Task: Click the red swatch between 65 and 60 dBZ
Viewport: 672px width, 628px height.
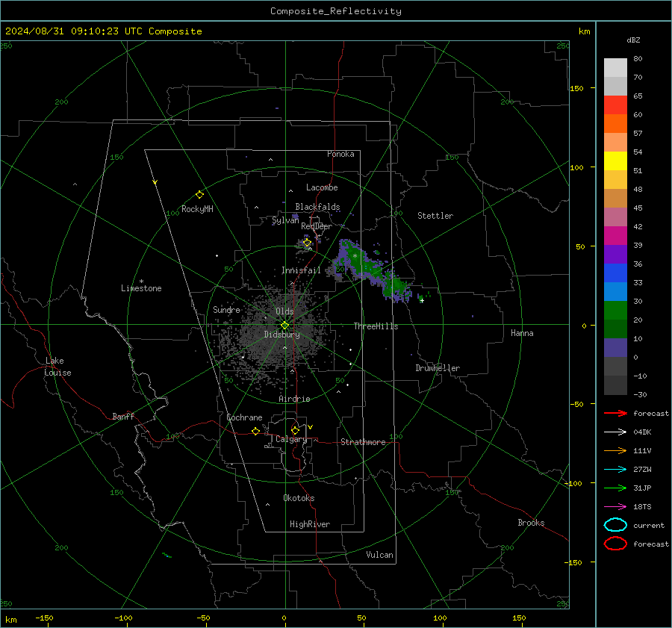Action: coord(615,105)
